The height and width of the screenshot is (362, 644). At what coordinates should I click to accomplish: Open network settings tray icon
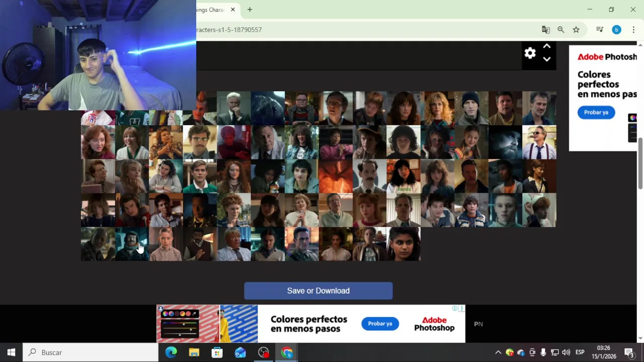coord(555,352)
